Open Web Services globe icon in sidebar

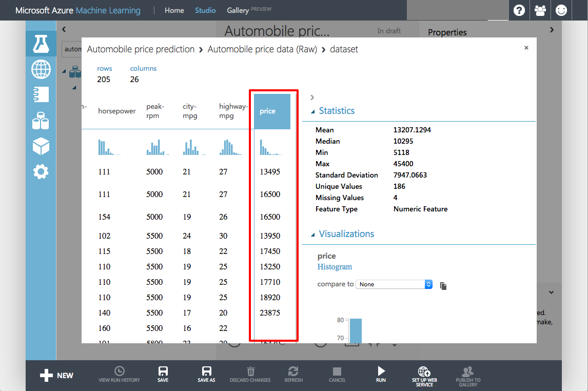click(41, 69)
